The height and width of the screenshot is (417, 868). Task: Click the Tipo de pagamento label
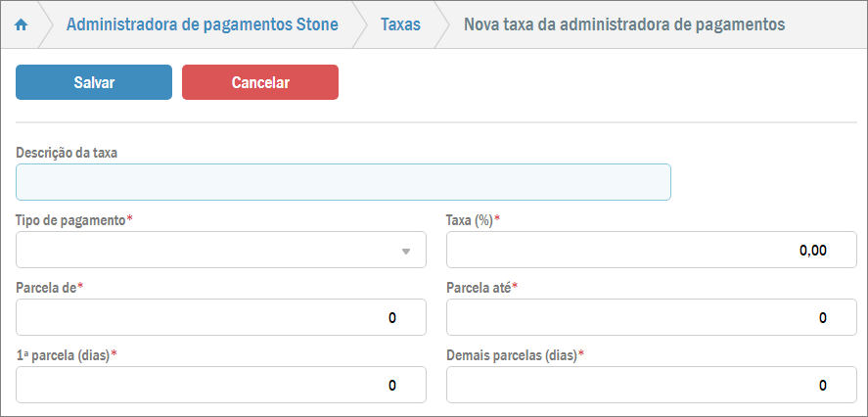pyautogui.click(x=71, y=220)
